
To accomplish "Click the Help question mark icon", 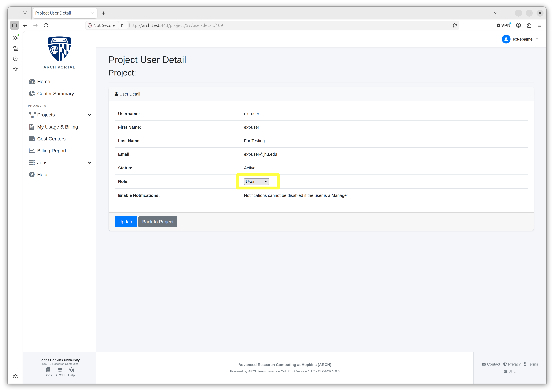I will coord(32,174).
